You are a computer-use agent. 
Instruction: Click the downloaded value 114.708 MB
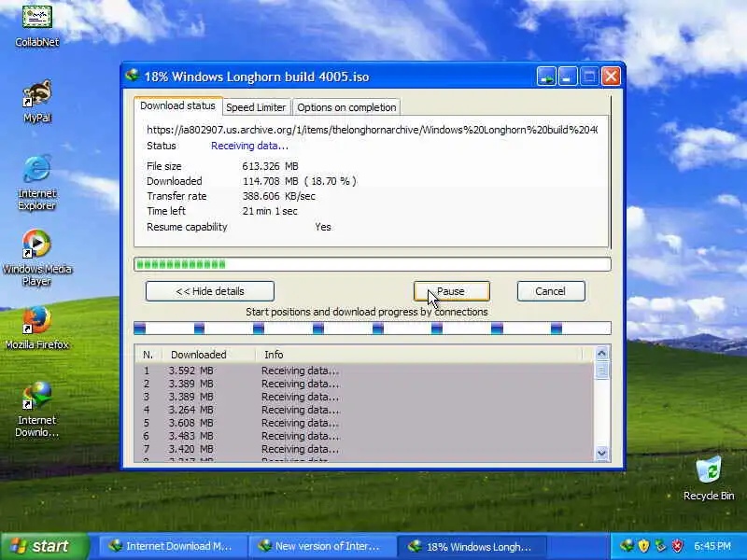pos(270,181)
